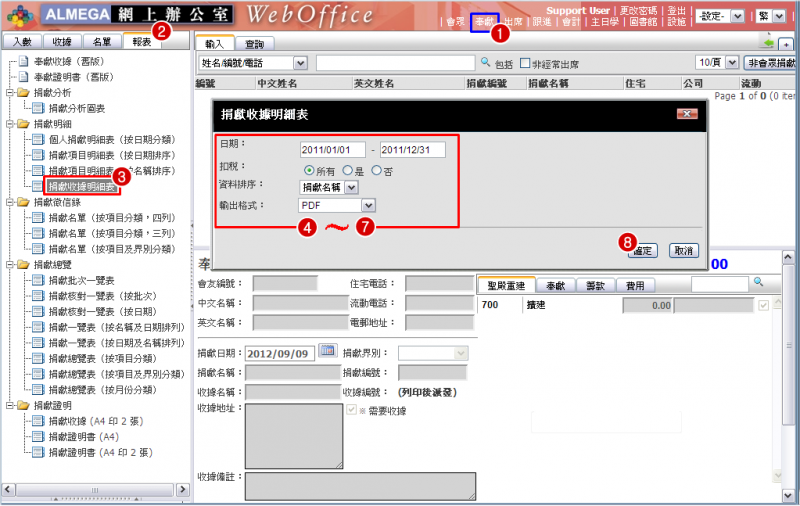Open the 圖書館 module link
The image size is (800, 506).
pyautogui.click(x=643, y=22)
